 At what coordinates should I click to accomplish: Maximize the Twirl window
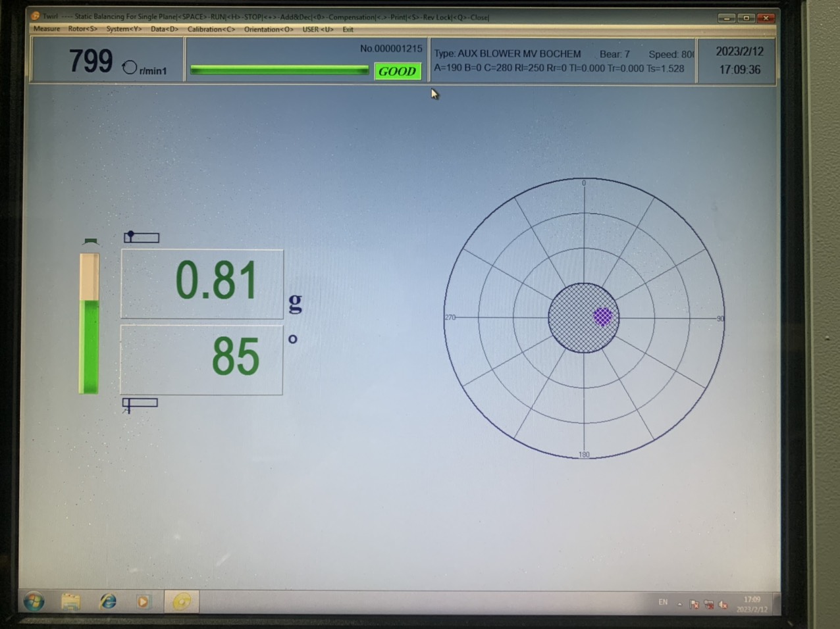pyautogui.click(x=746, y=18)
